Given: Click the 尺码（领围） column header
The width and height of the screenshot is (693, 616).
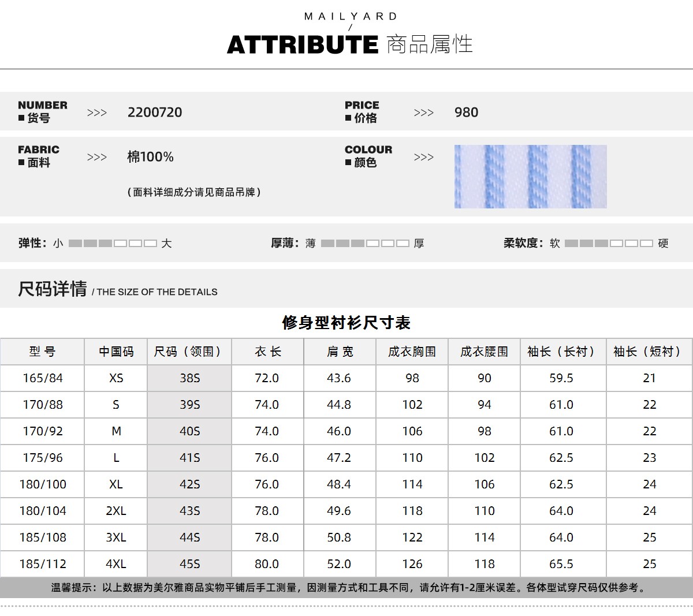Looking at the screenshot, I should (x=189, y=352).
